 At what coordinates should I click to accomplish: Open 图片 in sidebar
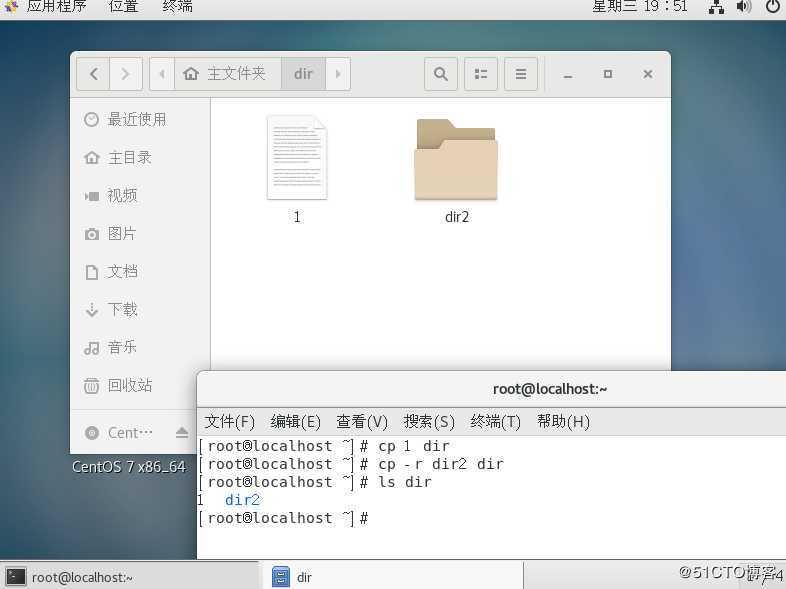[x=140, y=234]
